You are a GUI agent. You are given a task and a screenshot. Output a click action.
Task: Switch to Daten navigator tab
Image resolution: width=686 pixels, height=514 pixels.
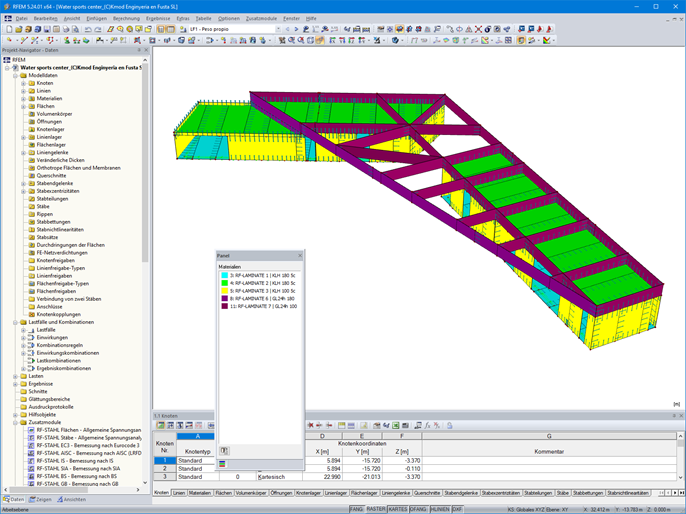[14, 500]
